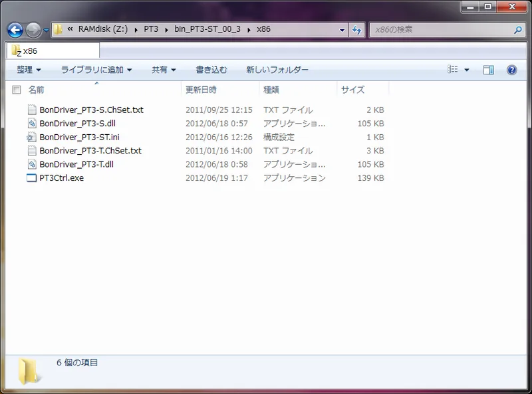Screen dimensions: 532x394
Task: Click the Back navigation arrow
Action: [x=13, y=29]
